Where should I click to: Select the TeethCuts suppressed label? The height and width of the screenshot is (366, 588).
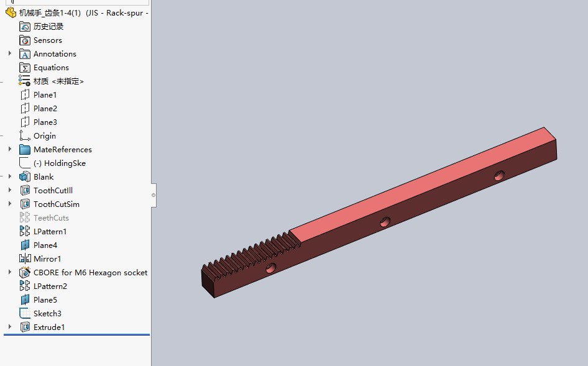tap(51, 218)
